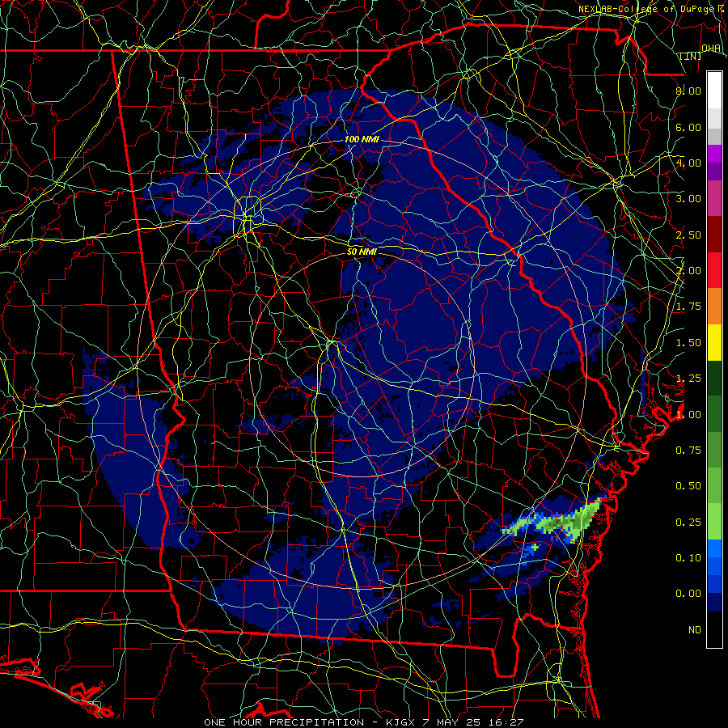
Task: Click the 1.75 scale value
Action: (688, 307)
